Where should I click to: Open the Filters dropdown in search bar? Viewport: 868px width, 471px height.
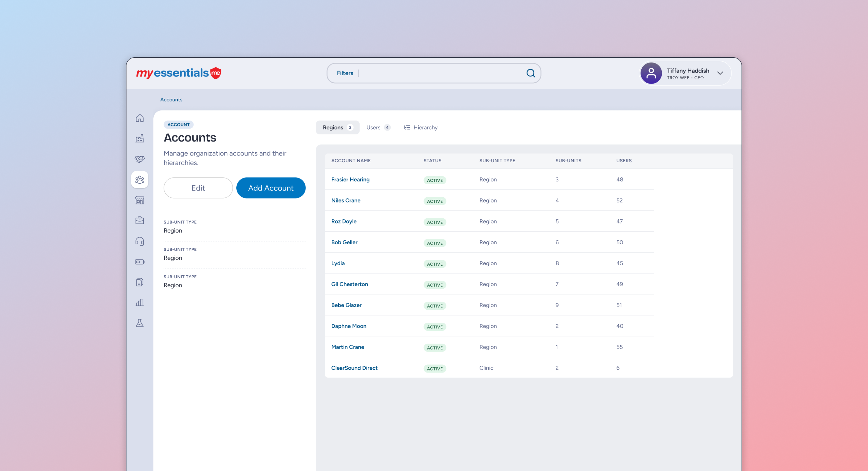345,73
